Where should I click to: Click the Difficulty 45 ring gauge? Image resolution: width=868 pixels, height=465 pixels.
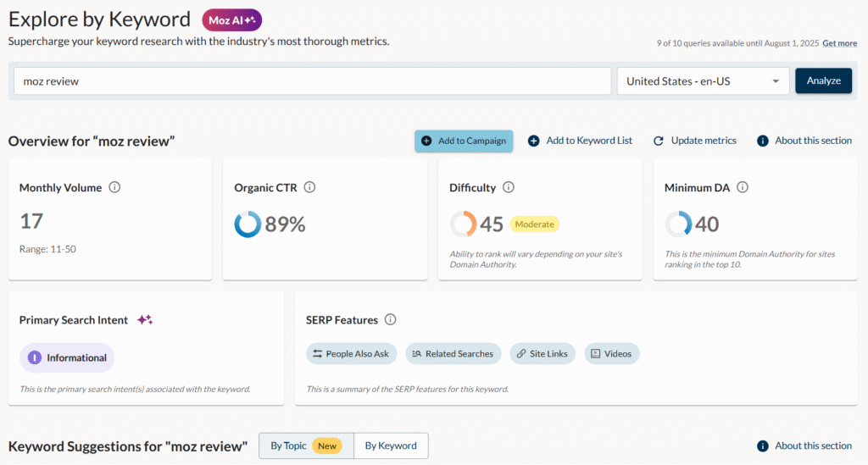(463, 224)
